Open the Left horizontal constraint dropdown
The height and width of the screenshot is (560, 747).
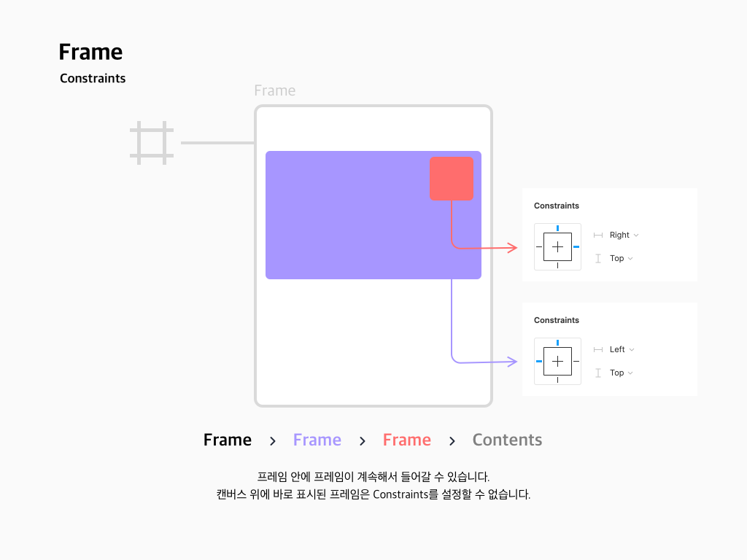(x=622, y=349)
